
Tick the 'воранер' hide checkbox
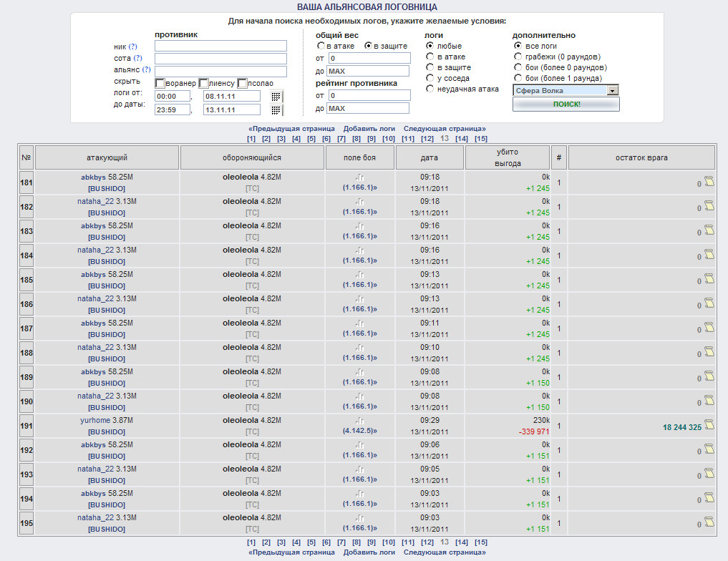tap(160, 83)
